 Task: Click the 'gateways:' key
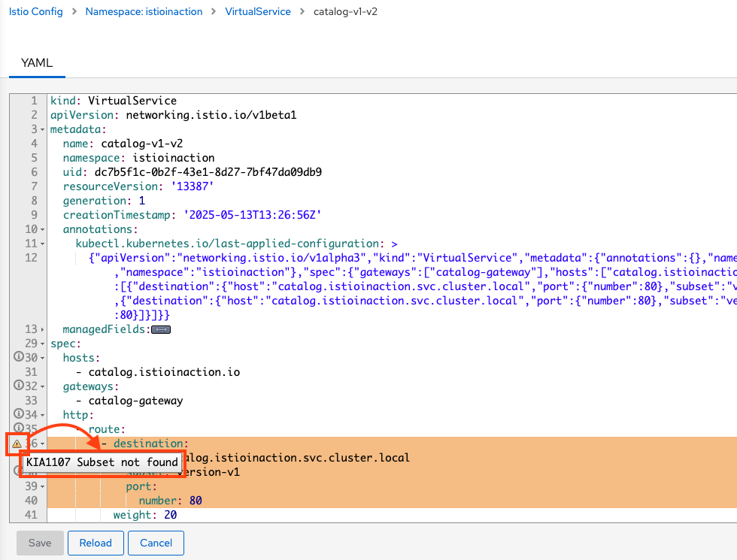(x=91, y=386)
